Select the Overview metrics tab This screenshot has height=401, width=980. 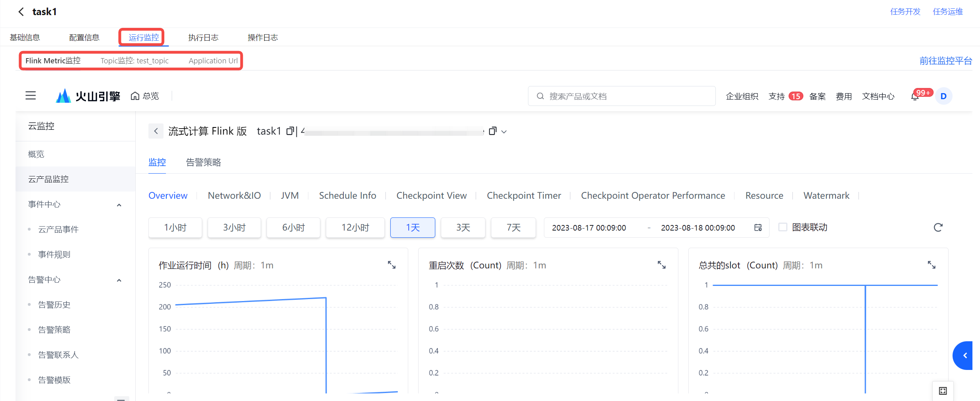pos(168,196)
